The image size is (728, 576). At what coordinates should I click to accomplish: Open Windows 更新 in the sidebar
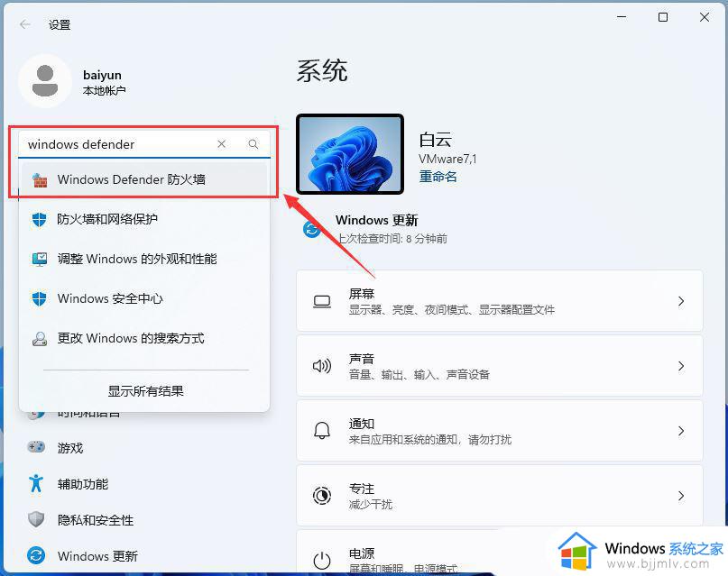coord(144,555)
